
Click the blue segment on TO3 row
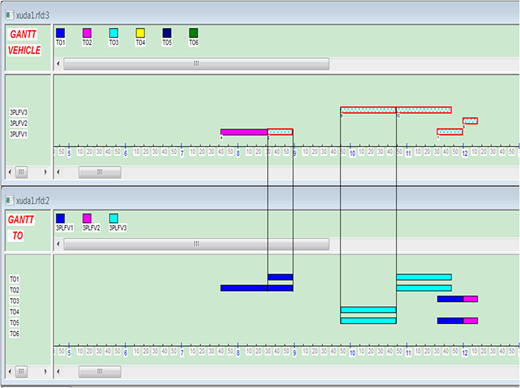[450, 299]
